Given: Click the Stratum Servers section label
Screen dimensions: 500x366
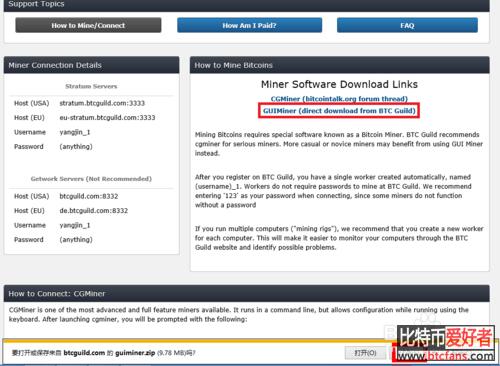Looking at the screenshot, I should (91, 86).
